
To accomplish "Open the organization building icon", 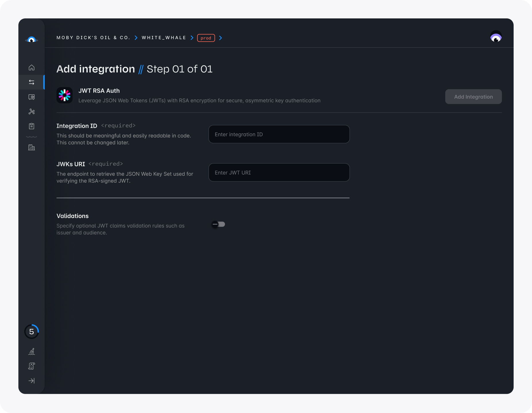I will coord(32,148).
